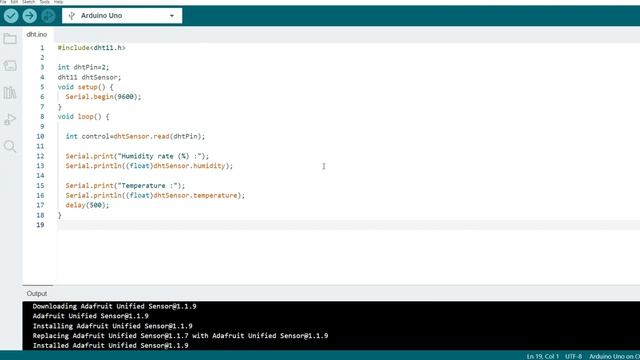Click "Downloading Adafruit Unified Sensor@1.1.9" output line
This screenshot has width=640, height=360.
point(114,306)
